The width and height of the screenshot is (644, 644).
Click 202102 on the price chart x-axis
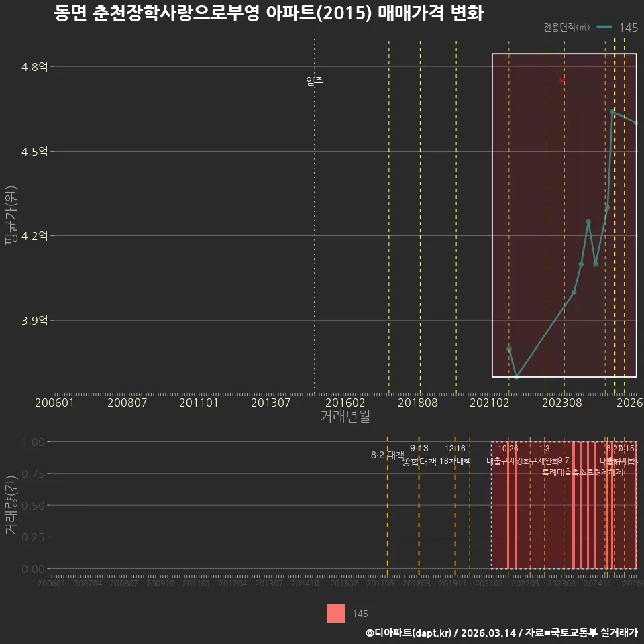[x=490, y=402]
